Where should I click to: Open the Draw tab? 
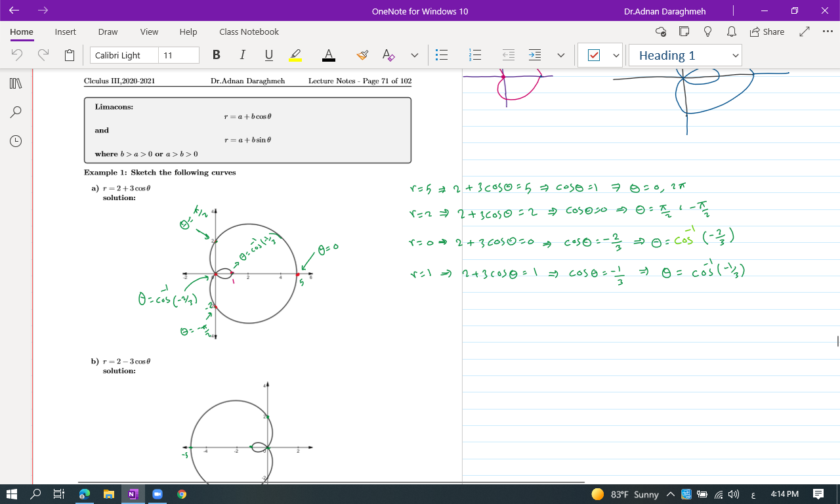click(x=108, y=31)
